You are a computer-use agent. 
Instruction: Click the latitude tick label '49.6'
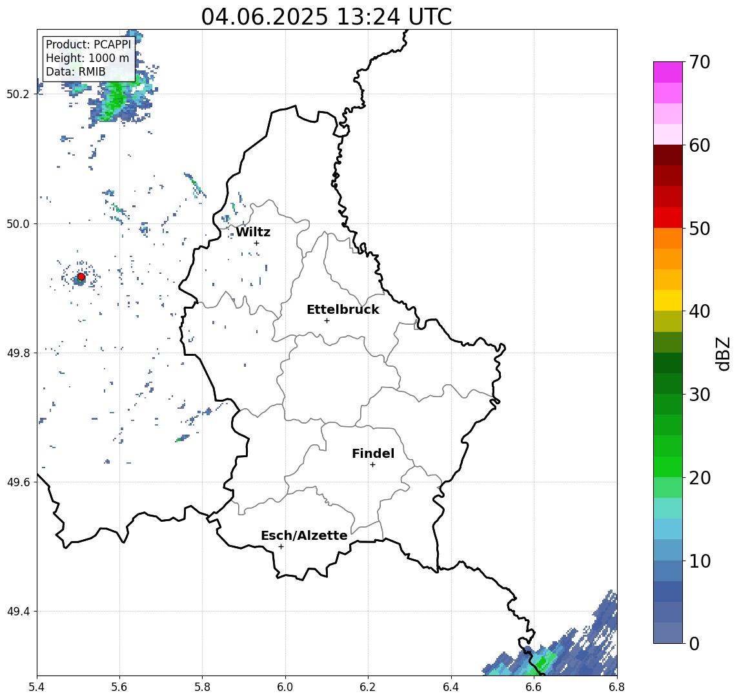18,482
